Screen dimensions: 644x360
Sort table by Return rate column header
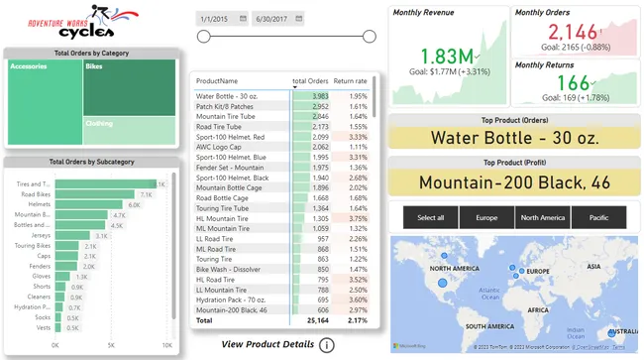350,81
